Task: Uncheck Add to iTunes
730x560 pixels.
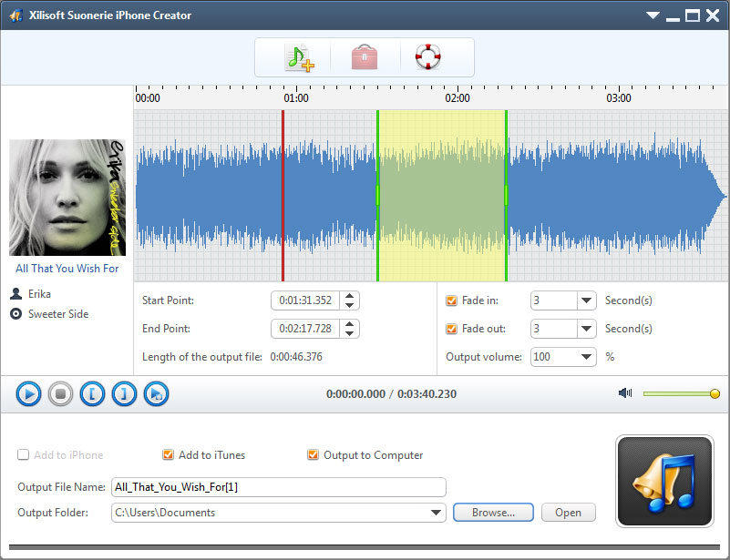Action: [x=168, y=455]
